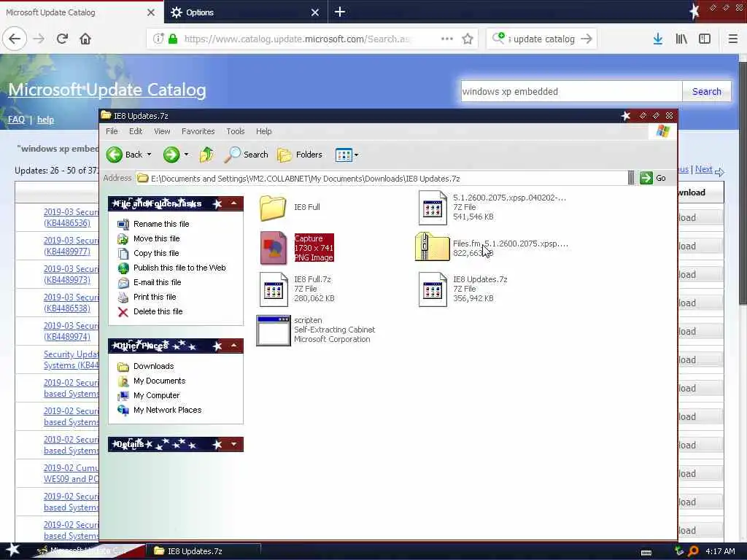Open the browser hamburger menu

coord(732,39)
